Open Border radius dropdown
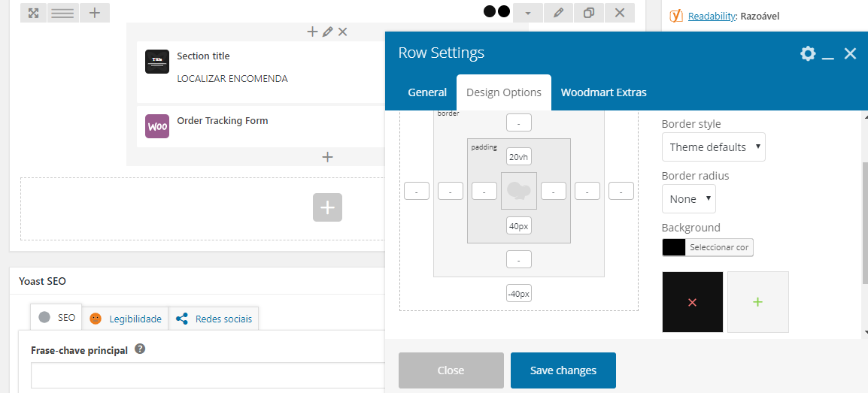Viewport: 868px width, 393px height. (x=688, y=199)
